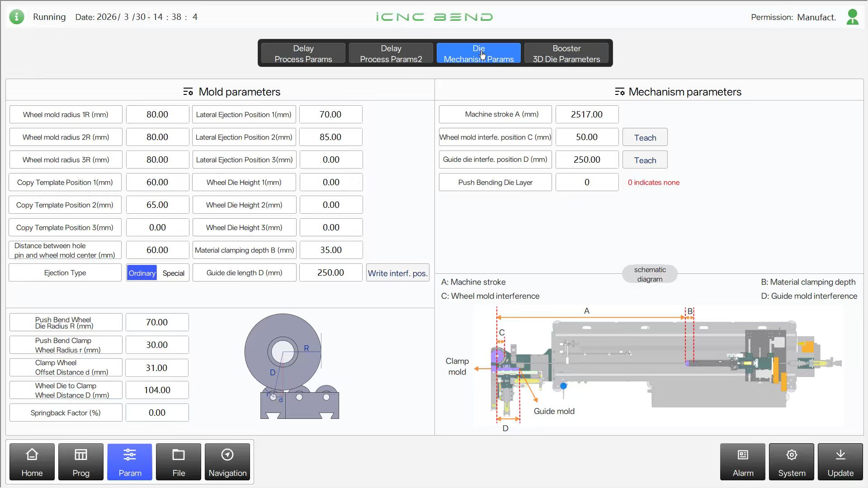Click the schematic diagram label
The image size is (868, 488).
click(x=650, y=274)
